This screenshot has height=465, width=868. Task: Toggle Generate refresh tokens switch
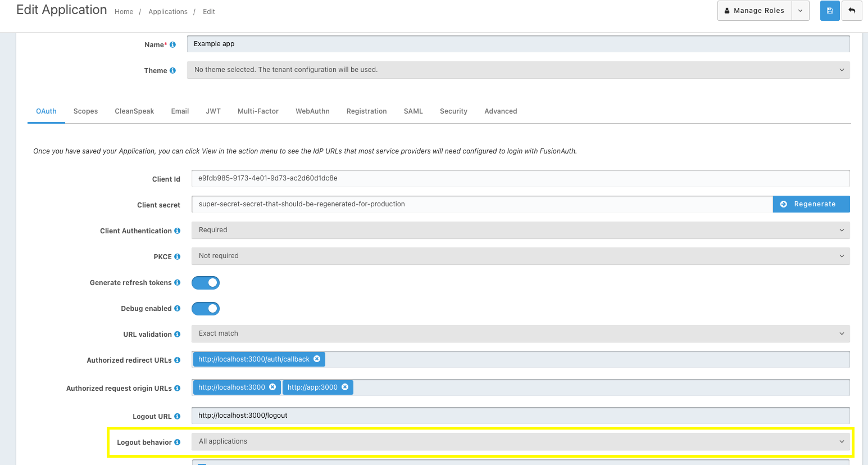click(206, 283)
